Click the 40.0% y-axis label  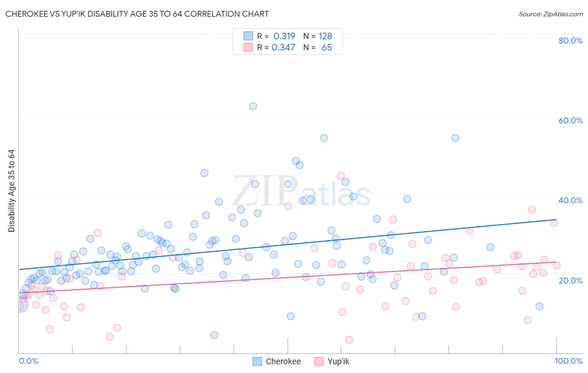[x=570, y=200]
